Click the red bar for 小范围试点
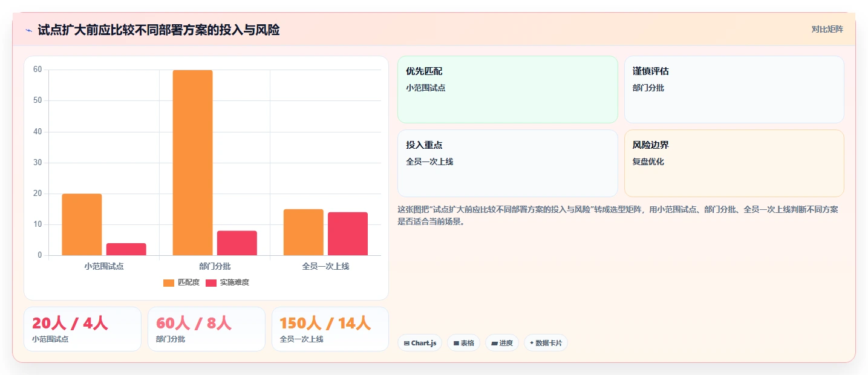868x375 pixels. (126, 249)
